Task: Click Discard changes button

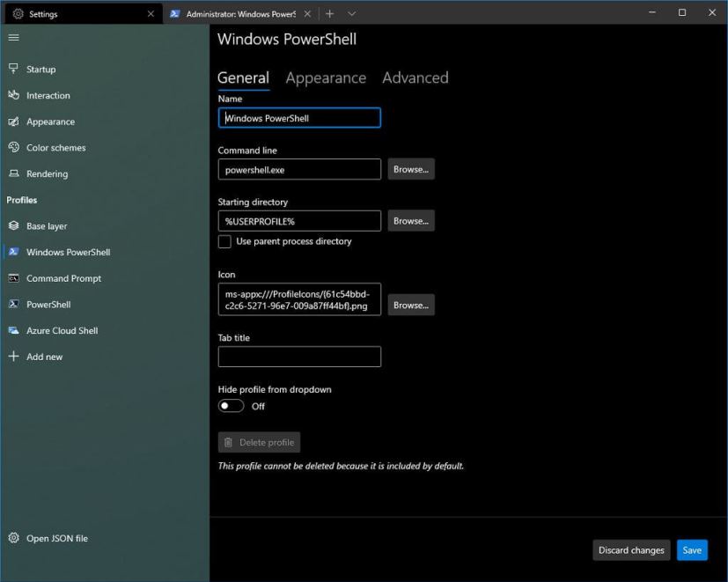Action: [x=631, y=550]
